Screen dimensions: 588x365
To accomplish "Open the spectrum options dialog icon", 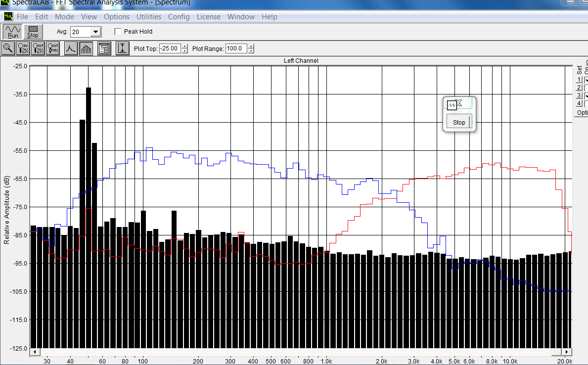I will coord(104,48).
